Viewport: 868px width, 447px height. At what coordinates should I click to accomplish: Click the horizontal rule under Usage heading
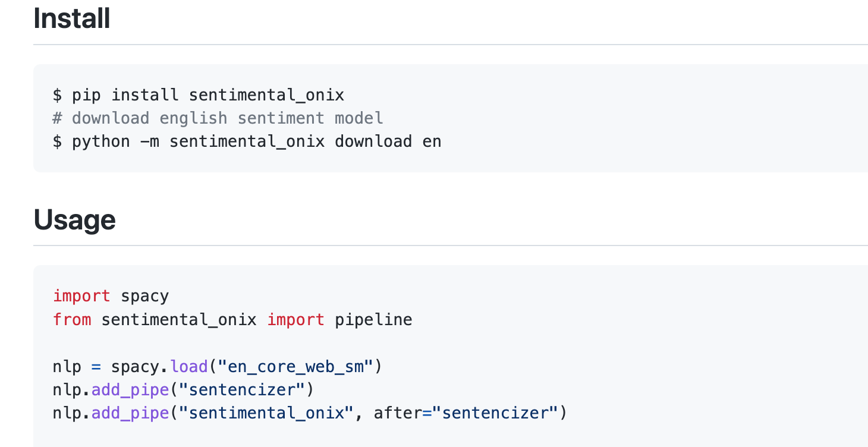[x=451, y=245]
